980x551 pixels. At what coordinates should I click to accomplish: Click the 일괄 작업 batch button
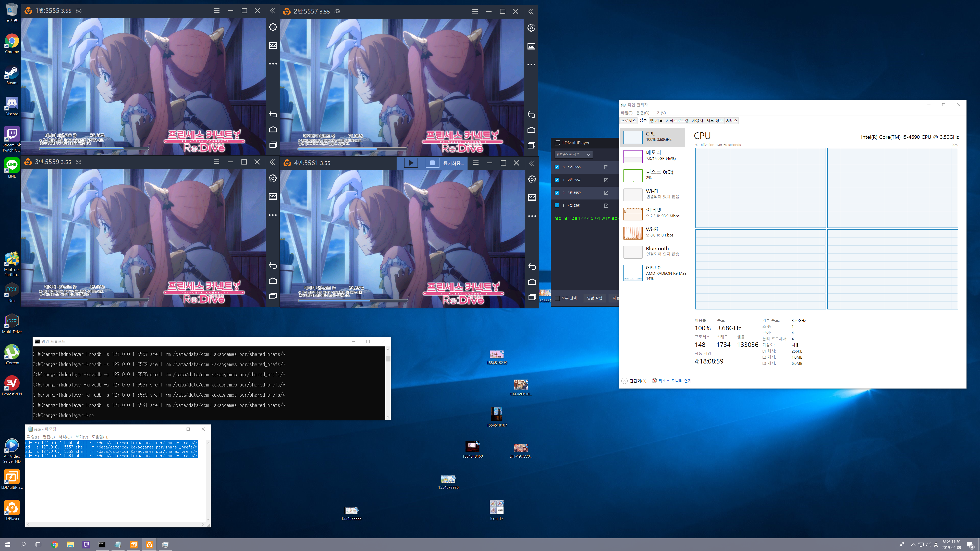click(594, 298)
